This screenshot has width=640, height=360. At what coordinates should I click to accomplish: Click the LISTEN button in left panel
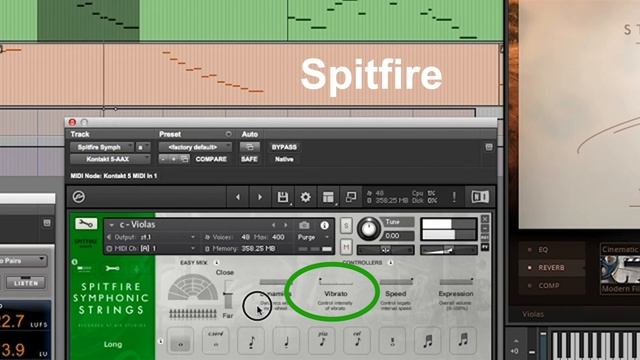pos(26,283)
